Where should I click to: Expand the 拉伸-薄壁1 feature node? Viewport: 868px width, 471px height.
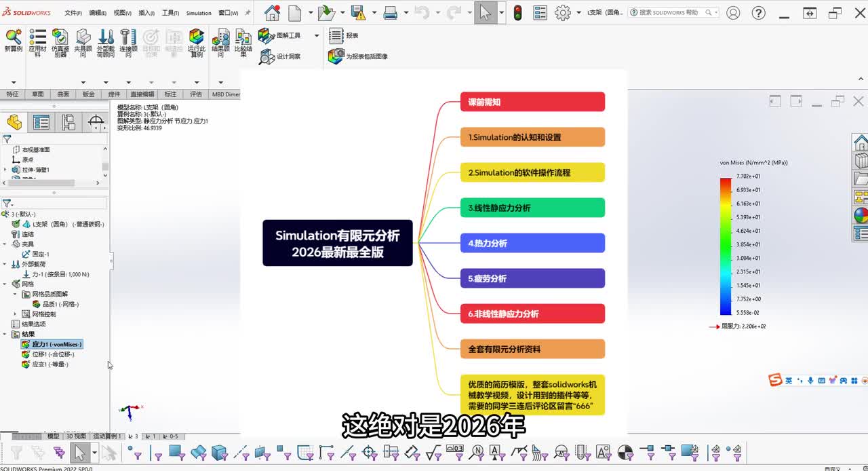click(x=5, y=170)
